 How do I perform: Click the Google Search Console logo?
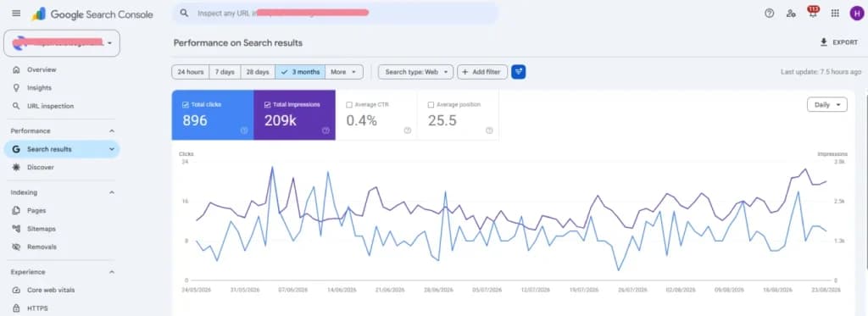pyautogui.click(x=92, y=14)
